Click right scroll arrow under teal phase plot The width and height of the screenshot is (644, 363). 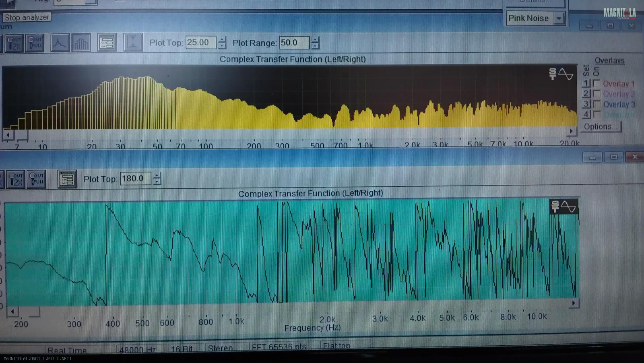(x=574, y=303)
